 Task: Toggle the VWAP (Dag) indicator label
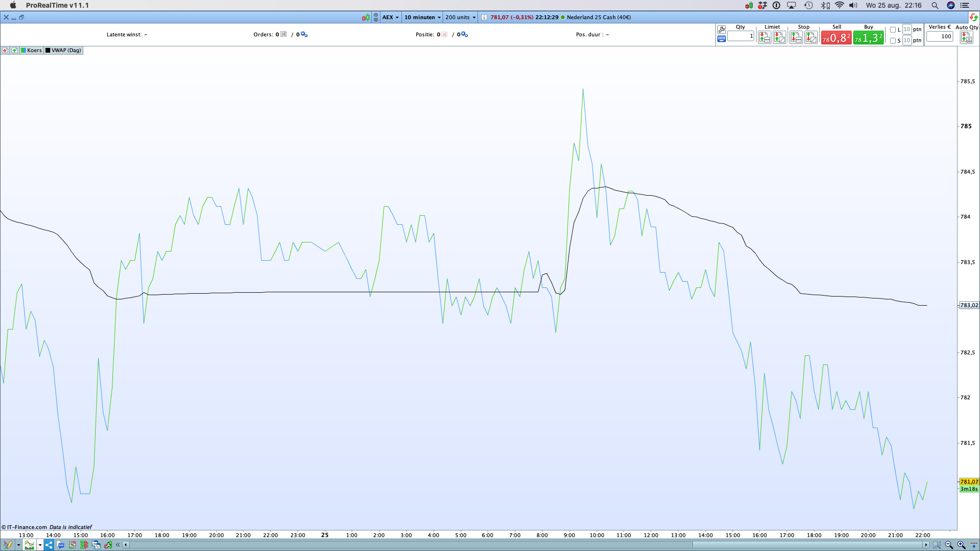[x=64, y=50]
